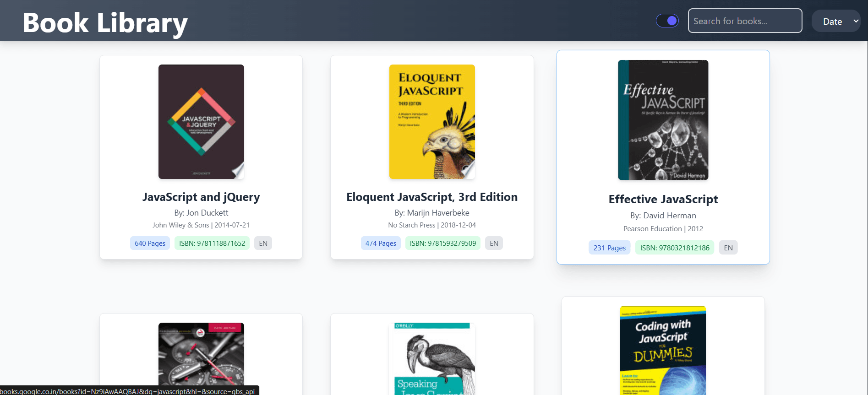Click Eloquent JavaScript, 3rd Edition title
The image size is (868, 395).
[x=432, y=197]
